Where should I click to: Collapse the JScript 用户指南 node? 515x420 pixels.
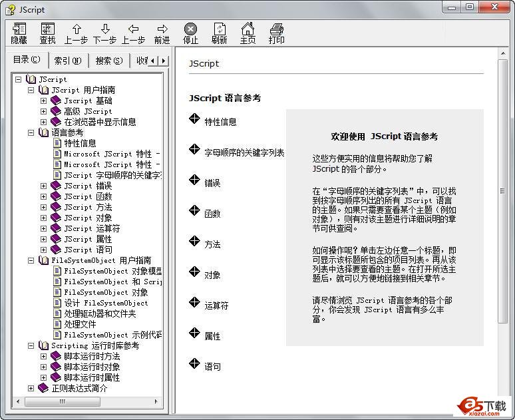[x=31, y=90]
